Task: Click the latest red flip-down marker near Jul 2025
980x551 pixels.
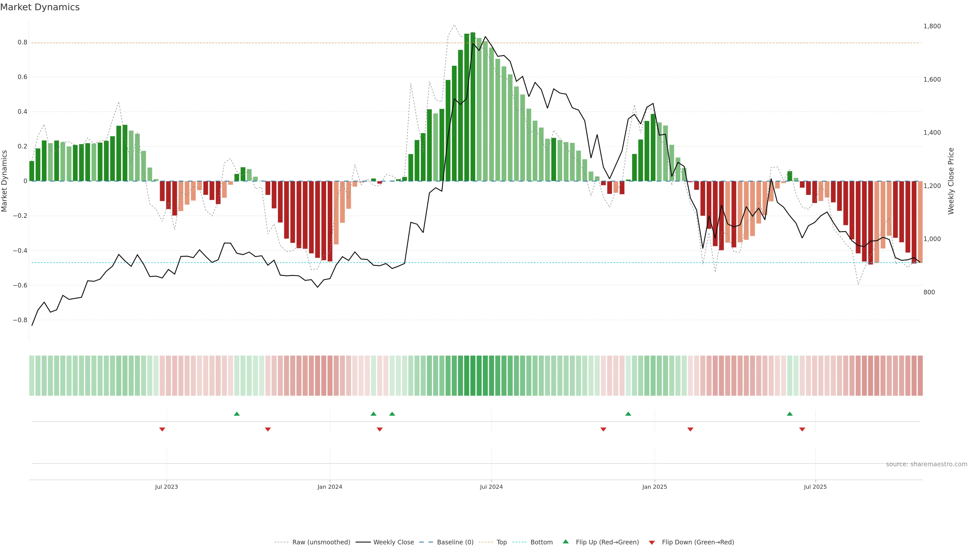Action: click(802, 429)
